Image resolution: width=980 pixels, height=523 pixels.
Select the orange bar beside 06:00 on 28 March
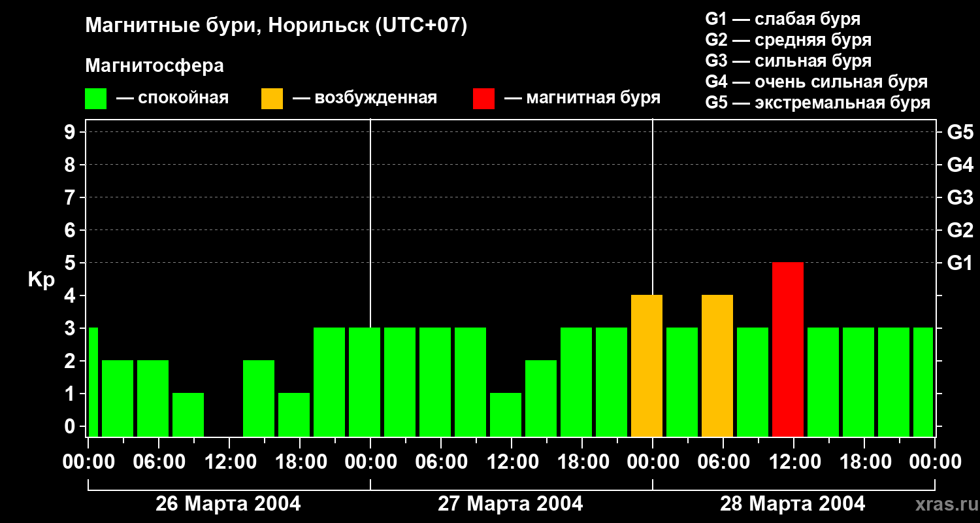click(x=717, y=365)
